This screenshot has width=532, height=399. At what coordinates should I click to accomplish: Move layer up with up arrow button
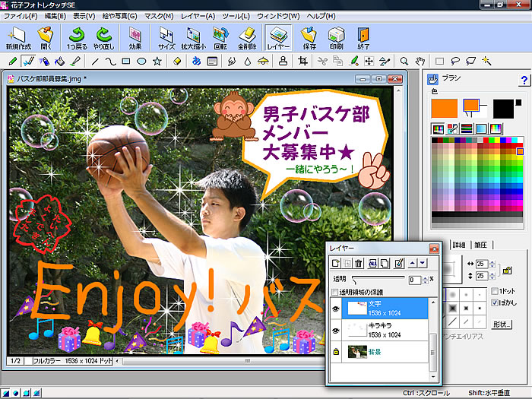[x=413, y=263]
